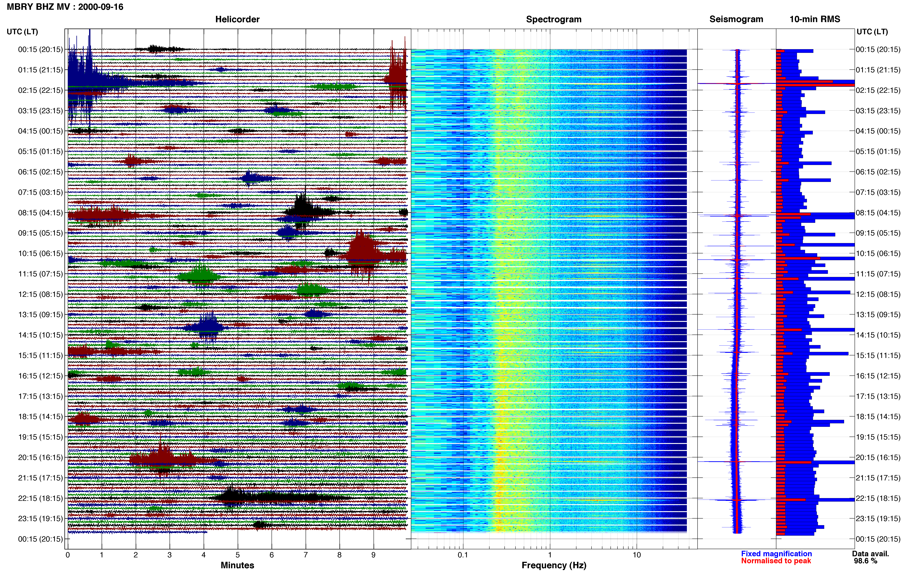
Task: Click tick "8" on the Minutes axis
Action: [339, 555]
